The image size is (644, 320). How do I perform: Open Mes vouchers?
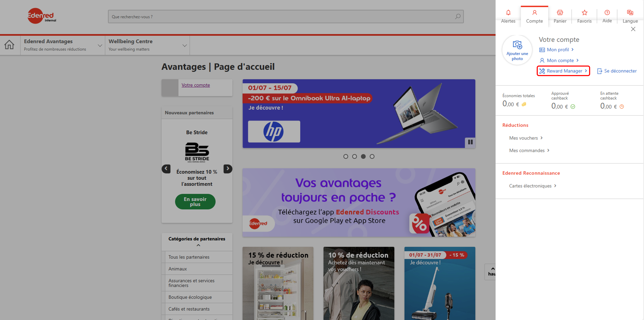[526, 138]
